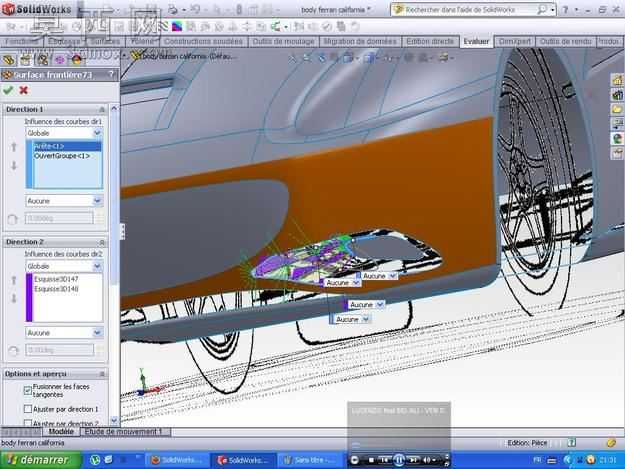This screenshot has height=469, width=625.
Task: Collapse Options et aperçu section
Action: (102, 374)
